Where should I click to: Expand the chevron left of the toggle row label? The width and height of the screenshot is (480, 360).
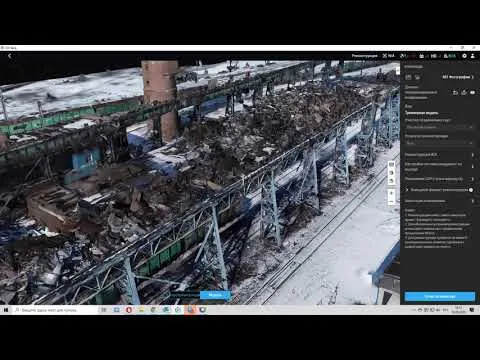coord(407,190)
